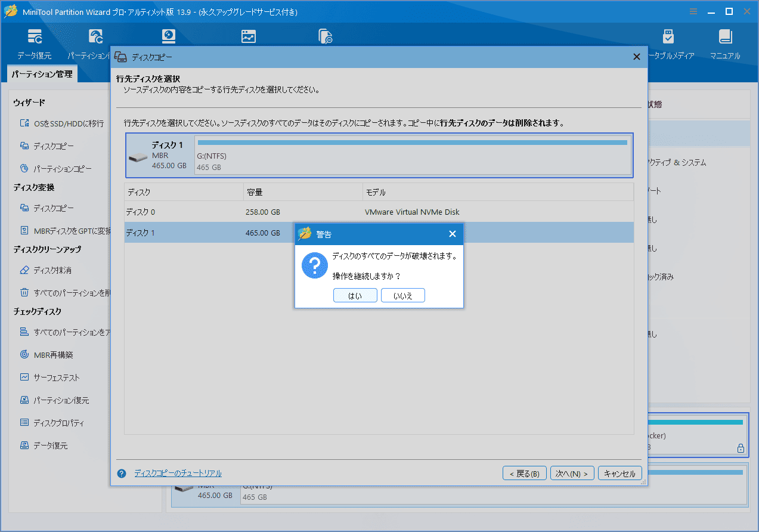Click the VMware Virtual NVMe Disk model cell
This screenshot has width=759, height=532.
[x=412, y=212]
